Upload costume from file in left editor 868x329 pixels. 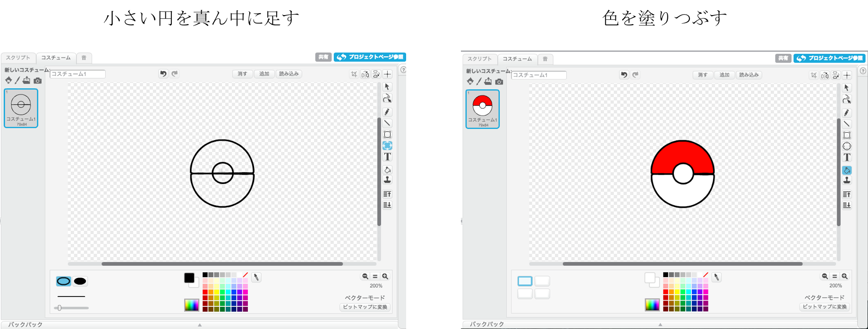click(x=26, y=81)
